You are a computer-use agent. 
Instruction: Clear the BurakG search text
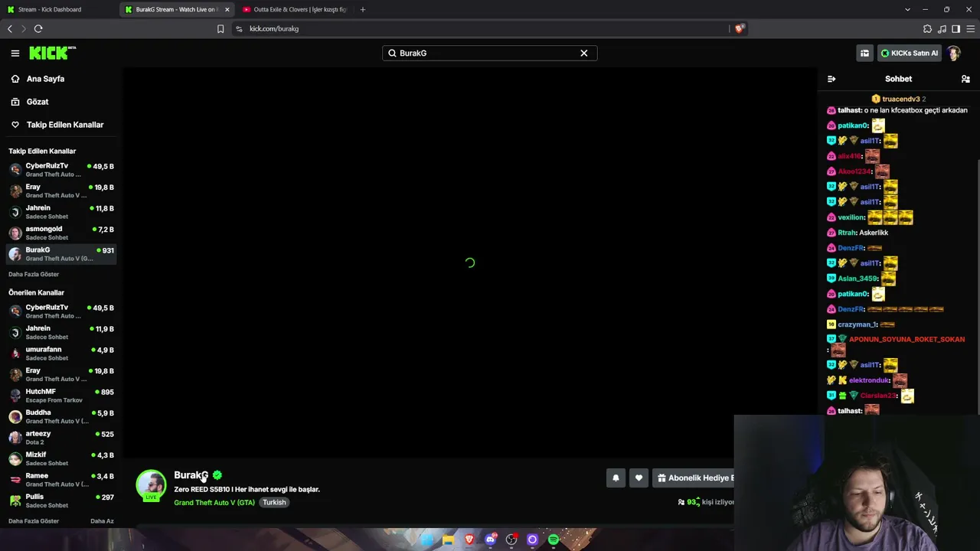[x=583, y=53]
